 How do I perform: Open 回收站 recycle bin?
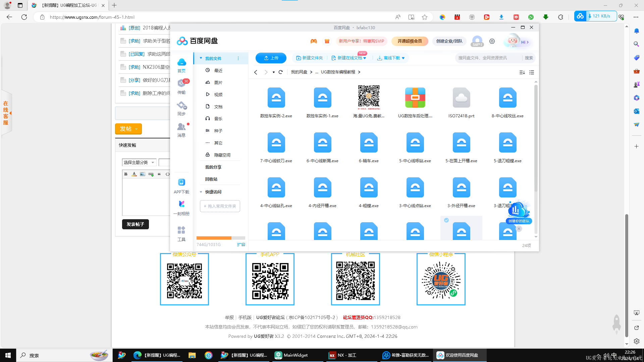pyautogui.click(x=211, y=179)
